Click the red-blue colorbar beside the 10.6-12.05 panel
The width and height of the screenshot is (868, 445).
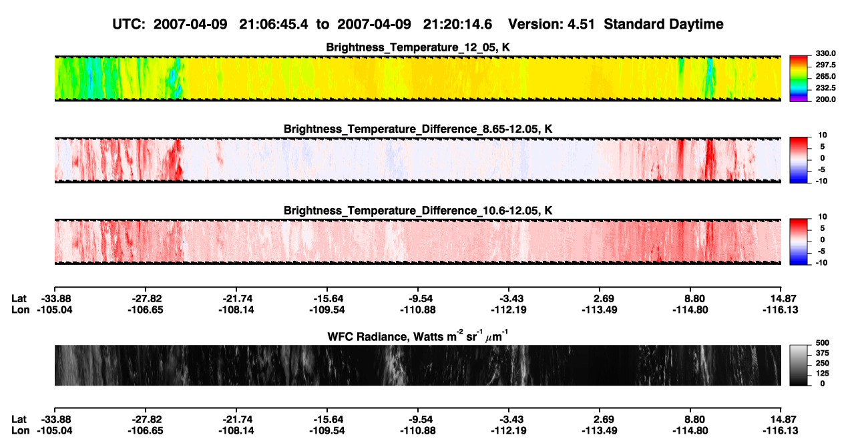(799, 242)
